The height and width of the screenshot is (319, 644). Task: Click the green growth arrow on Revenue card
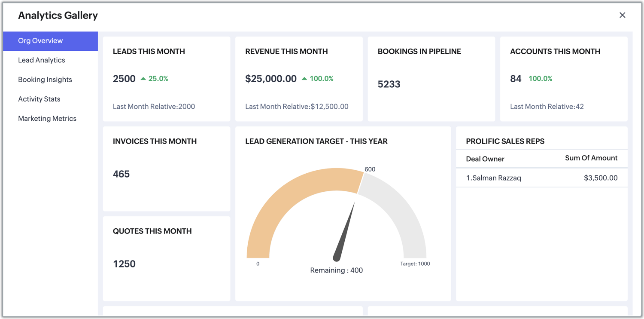[304, 78]
